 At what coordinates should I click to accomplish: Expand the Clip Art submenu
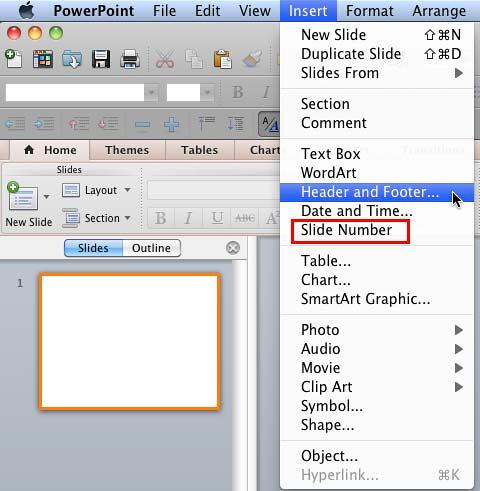point(377,387)
